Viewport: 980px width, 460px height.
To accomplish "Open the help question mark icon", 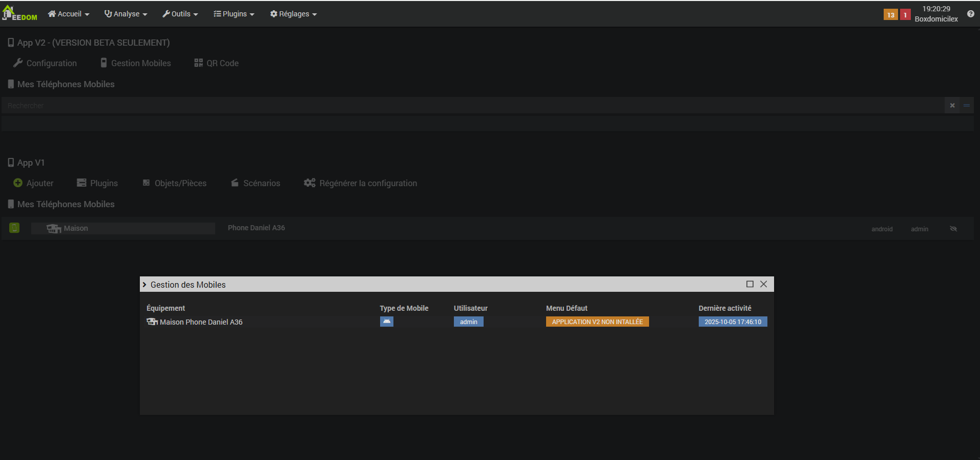I will coord(970,14).
